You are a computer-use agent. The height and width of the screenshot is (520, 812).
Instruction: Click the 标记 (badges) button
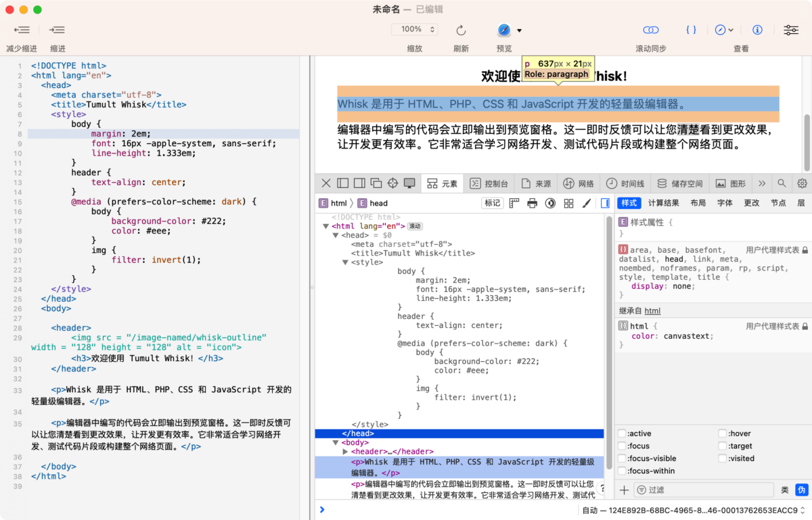click(x=492, y=203)
